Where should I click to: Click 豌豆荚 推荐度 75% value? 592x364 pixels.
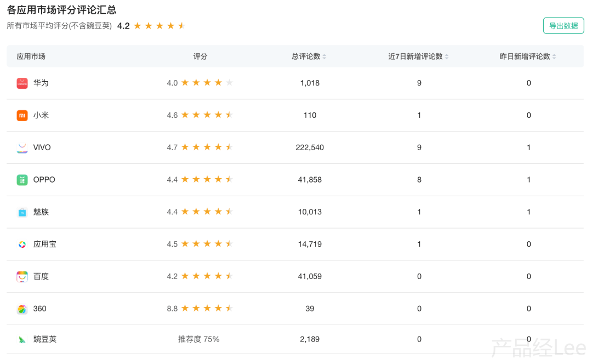(198, 340)
